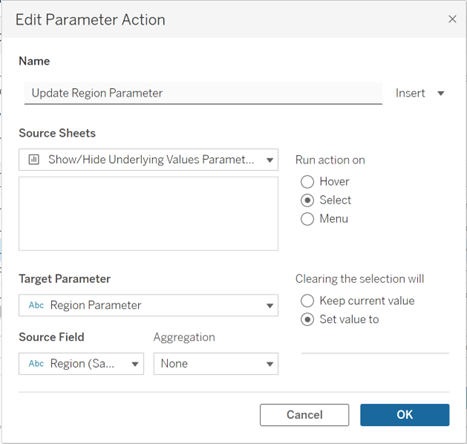Expand the Source Sheets dropdown
Screen dimensions: 467x444
point(148,160)
